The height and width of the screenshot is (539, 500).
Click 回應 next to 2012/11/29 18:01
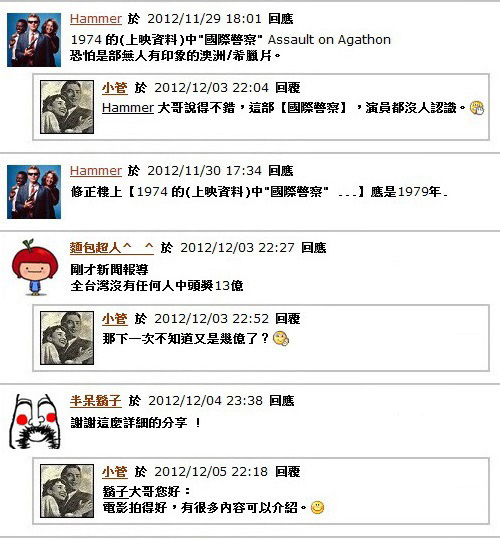tap(281, 19)
